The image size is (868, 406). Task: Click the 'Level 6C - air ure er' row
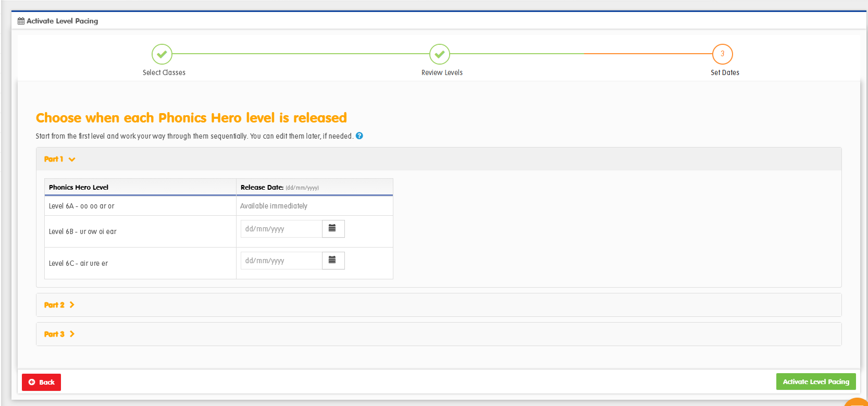(219, 263)
